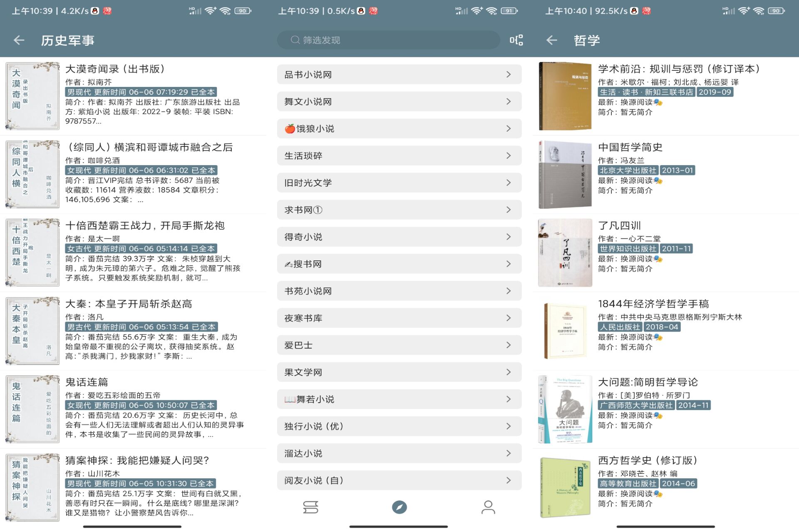The height and width of the screenshot is (532, 799).
Task: Expand the 夜寒书库 source entry
Action: point(399,318)
